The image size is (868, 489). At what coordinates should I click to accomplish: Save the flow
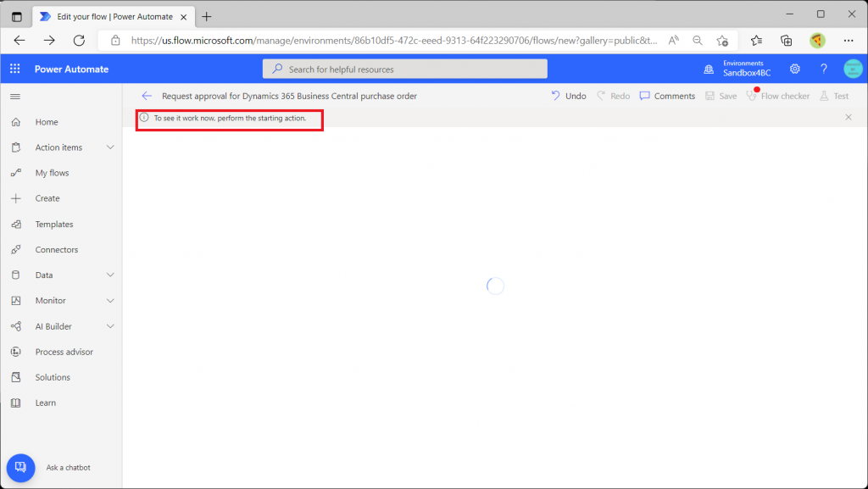(x=721, y=96)
